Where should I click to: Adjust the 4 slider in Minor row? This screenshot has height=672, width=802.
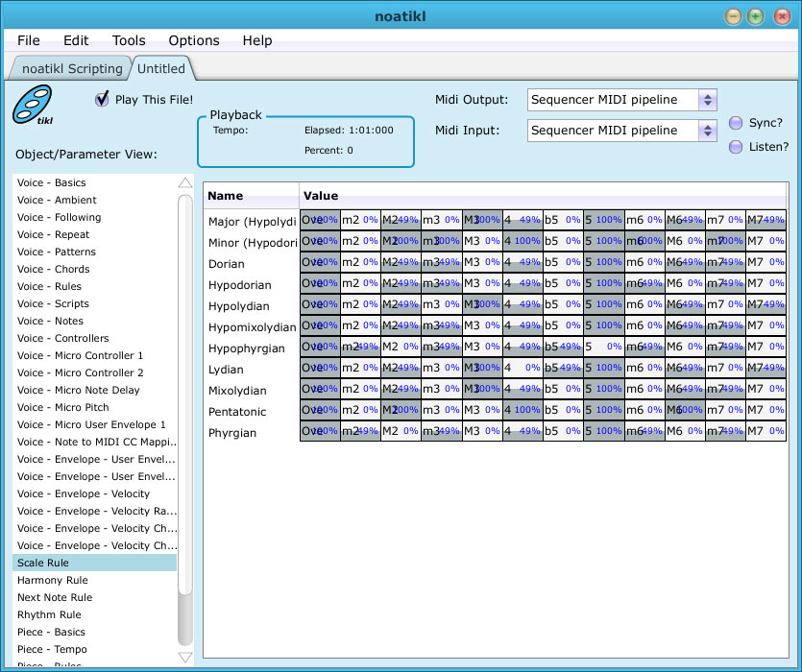point(523,241)
